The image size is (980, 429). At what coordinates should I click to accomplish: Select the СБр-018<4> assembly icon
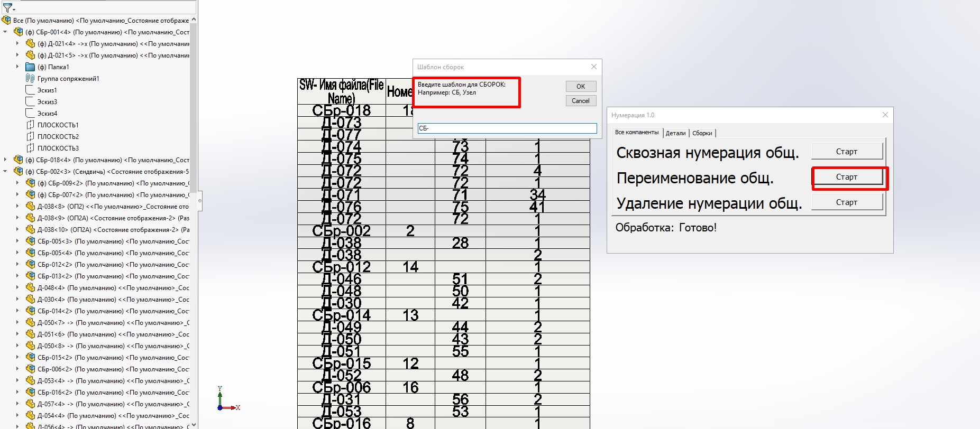click(19, 160)
